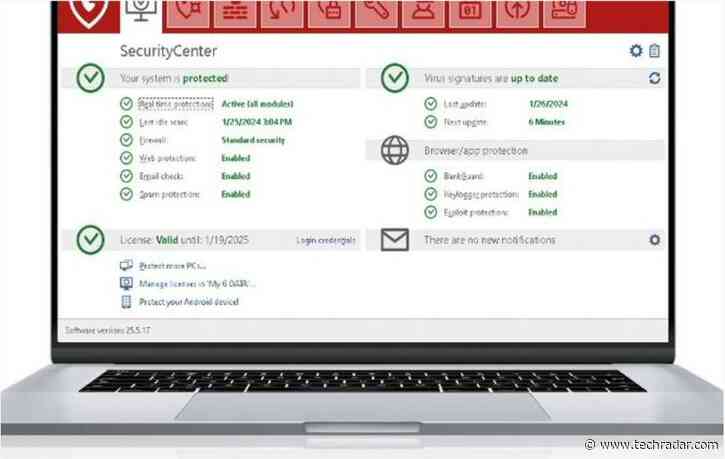Click the '6 Minutes' next update value
This screenshot has height=459, width=725.
(547, 122)
